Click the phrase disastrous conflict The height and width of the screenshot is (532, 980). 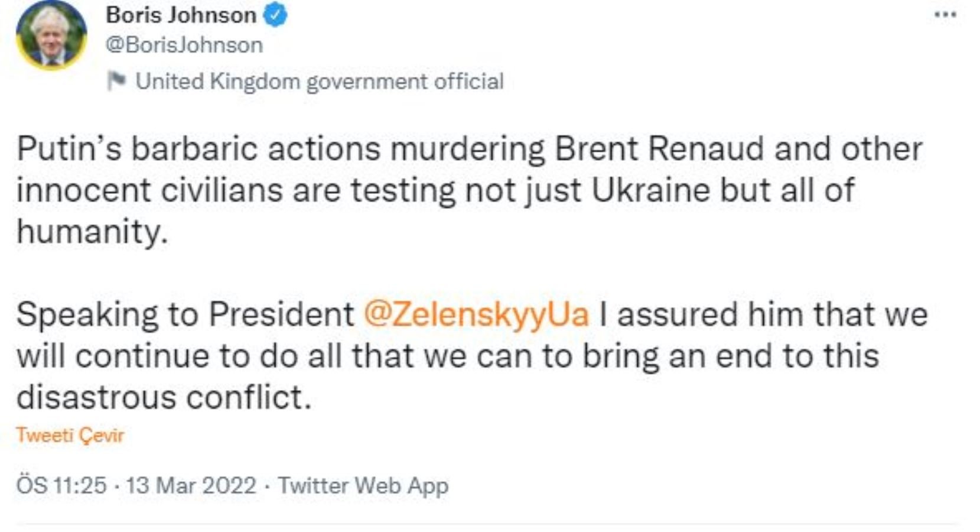pos(163,397)
